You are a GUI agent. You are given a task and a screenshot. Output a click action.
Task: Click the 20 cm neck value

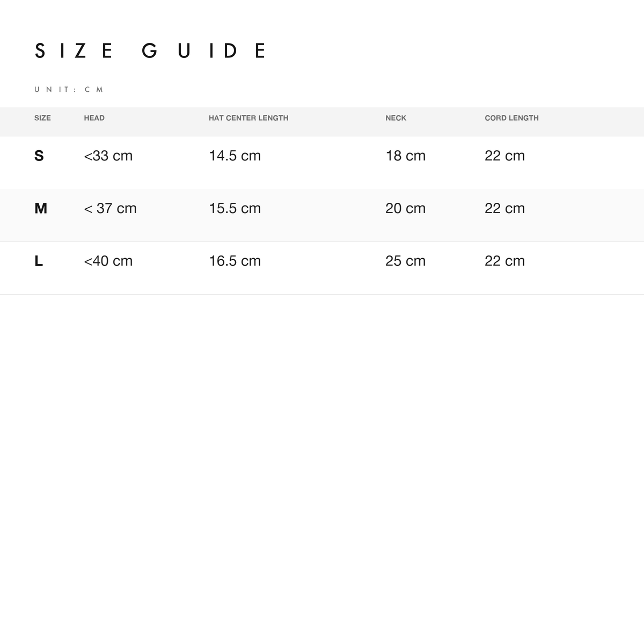pyautogui.click(x=406, y=208)
